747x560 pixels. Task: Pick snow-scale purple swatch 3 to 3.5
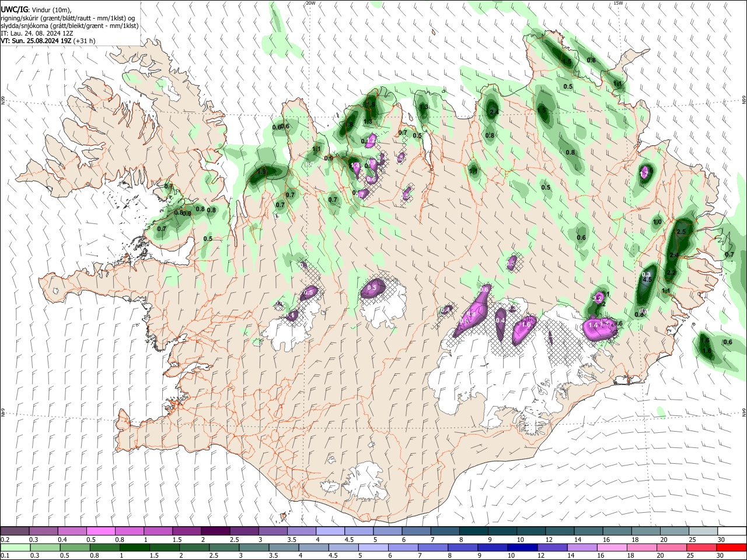pos(273,531)
